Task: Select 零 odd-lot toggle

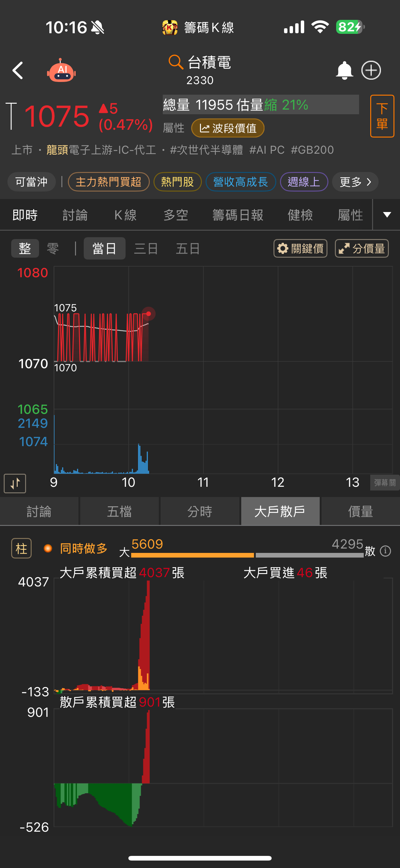Action: click(x=53, y=249)
